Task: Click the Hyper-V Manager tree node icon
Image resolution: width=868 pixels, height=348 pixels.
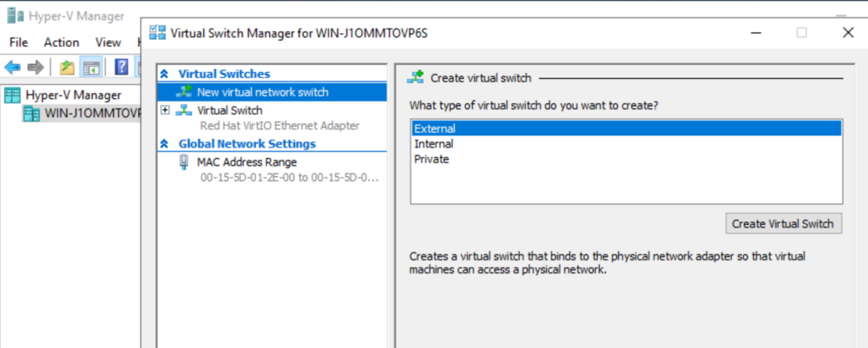Action: point(12,95)
